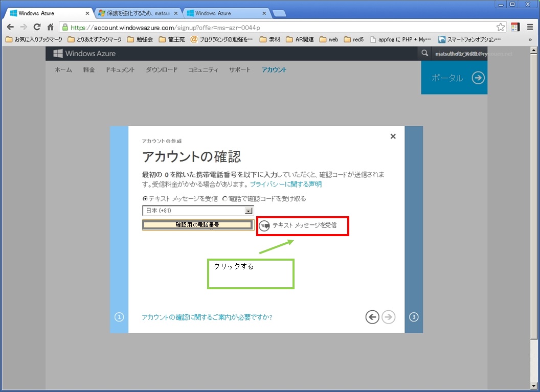This screenshot has width=540, height=392.
Task: Open the ダウンロード navigation item
Action: 162,70
